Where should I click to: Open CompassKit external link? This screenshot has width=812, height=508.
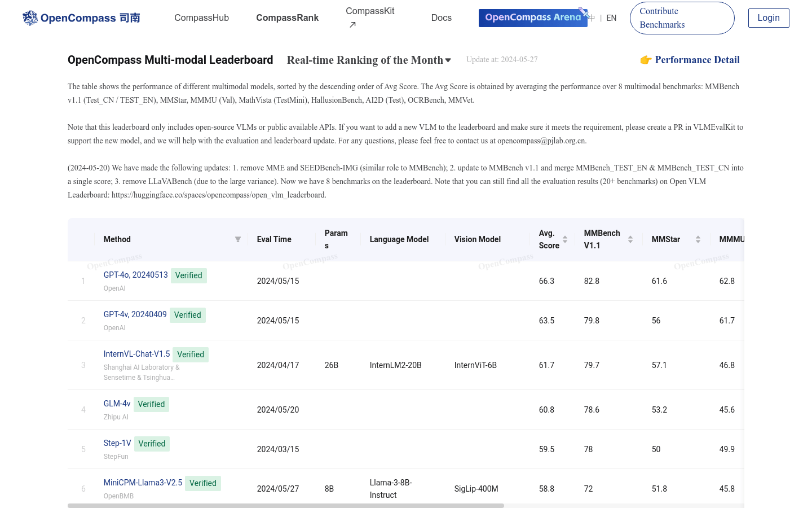(x=370, y=18)
